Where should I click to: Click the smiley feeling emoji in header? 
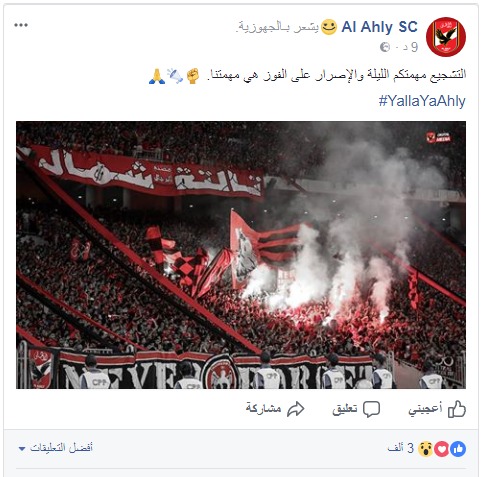tap(329, 27)
